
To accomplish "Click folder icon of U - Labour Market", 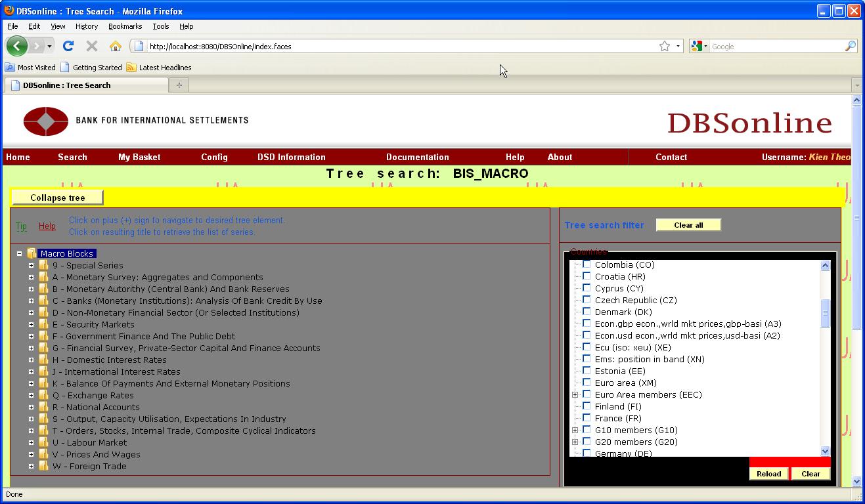I will tap(43, 442).
